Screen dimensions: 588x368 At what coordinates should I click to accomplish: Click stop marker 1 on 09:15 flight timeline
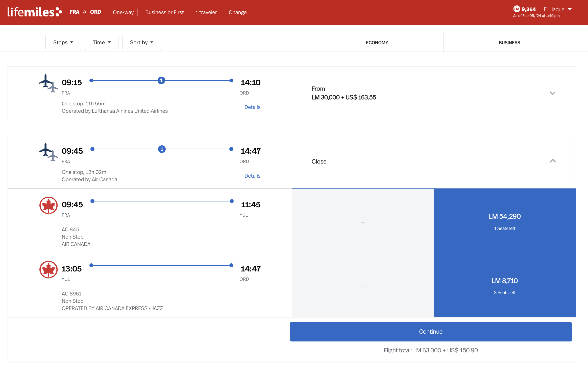161,80
